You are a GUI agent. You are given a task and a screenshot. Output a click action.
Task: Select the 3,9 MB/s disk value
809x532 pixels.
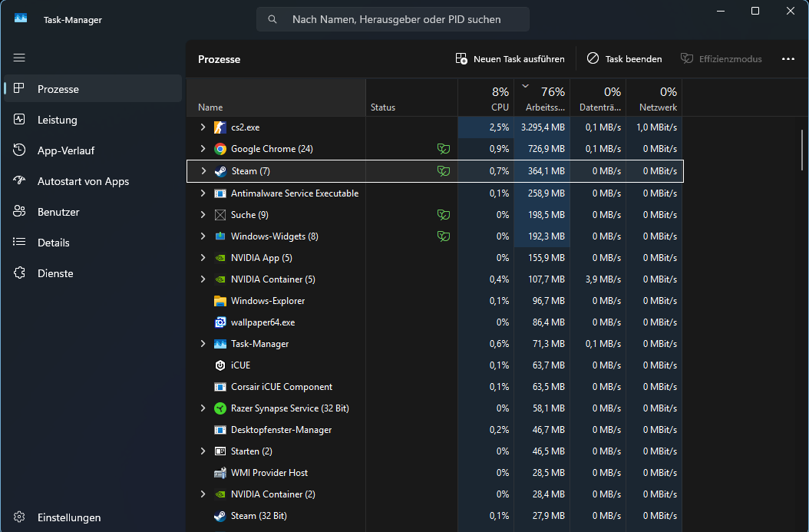[x=599, y=279]
